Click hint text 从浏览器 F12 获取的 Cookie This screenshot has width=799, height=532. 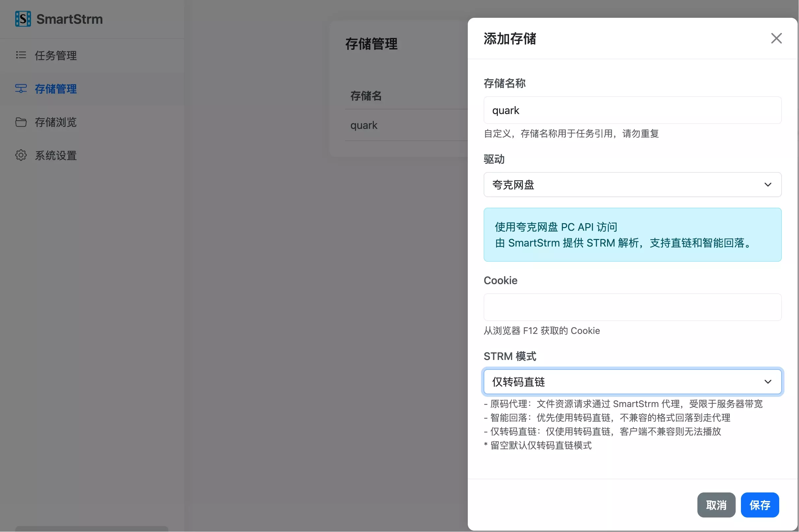[542, 331]
